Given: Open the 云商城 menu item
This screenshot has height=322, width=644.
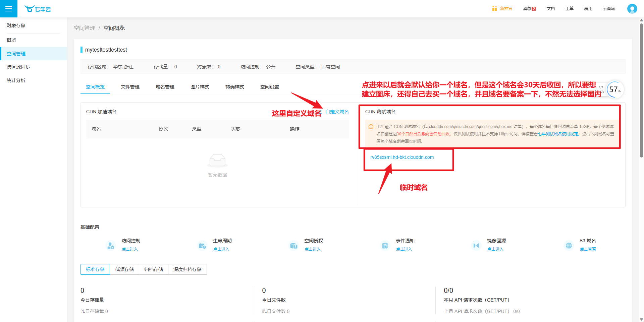Looking at the screenshot, I should [609, 9].
